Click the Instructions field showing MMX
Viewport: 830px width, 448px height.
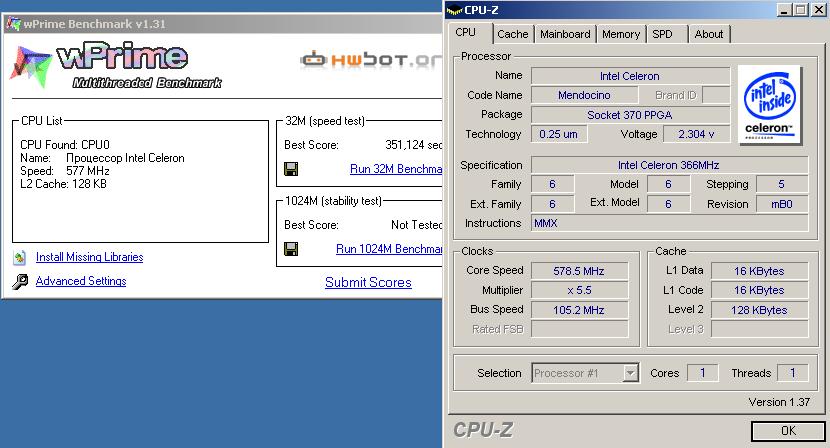click(x=669, y=223)
